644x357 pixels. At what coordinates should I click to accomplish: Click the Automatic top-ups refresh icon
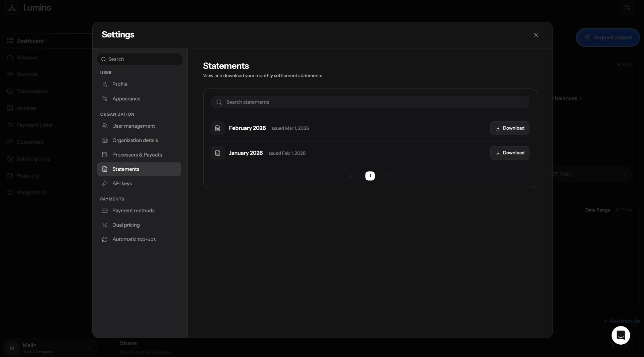coord(105,239)
